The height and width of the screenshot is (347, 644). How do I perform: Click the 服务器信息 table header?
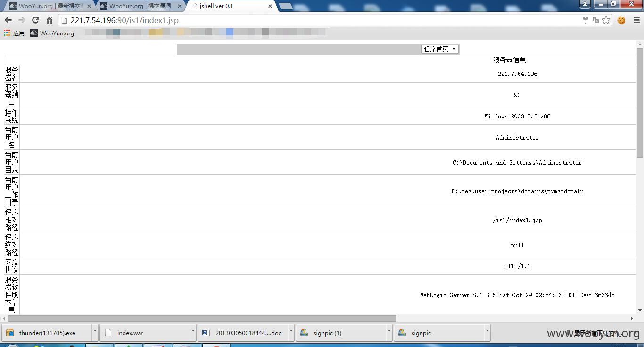pyautogui.click(x=509, y=60)
